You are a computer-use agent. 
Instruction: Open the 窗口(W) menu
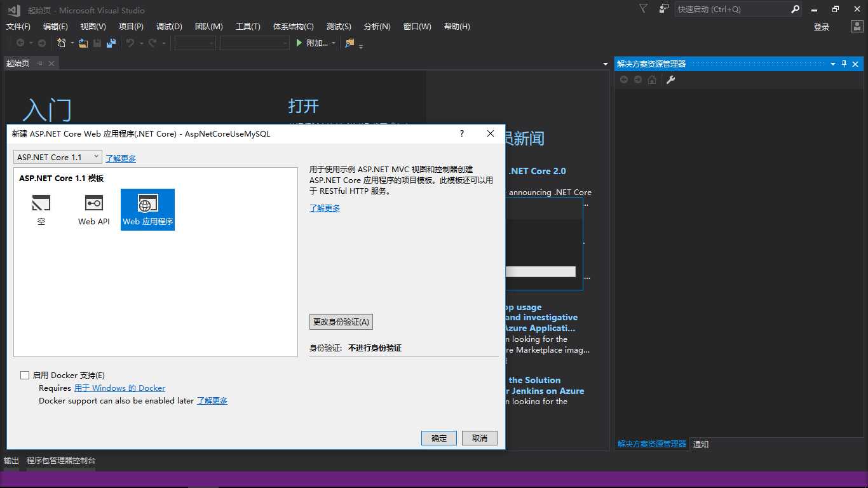pyautogui.click(x=417, y=27)
